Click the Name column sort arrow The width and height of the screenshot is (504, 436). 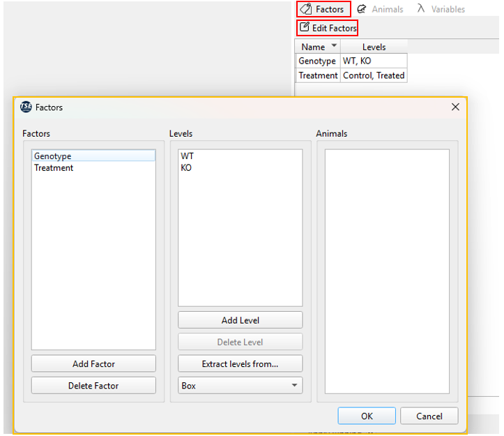click(x=334, y=47)
